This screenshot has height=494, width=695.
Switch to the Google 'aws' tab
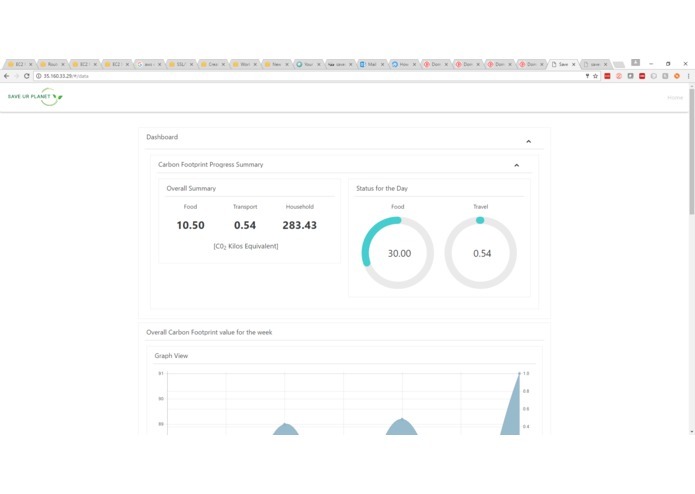(148, 64)
